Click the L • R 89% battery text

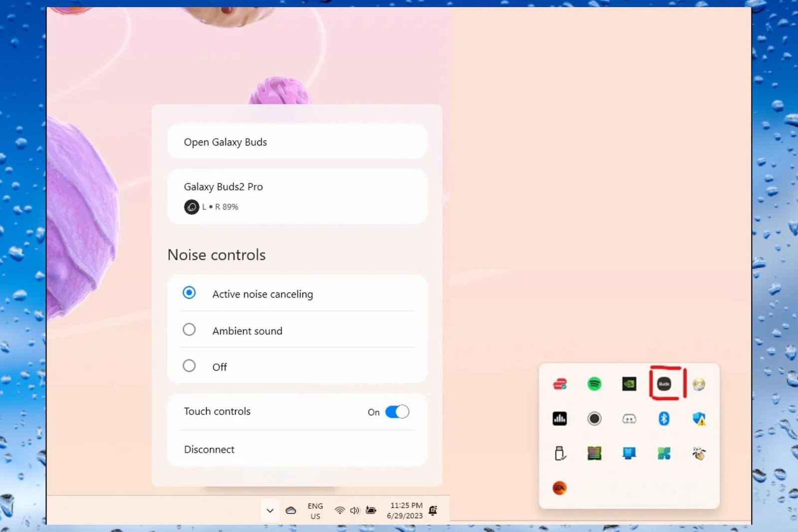point(220,207)
